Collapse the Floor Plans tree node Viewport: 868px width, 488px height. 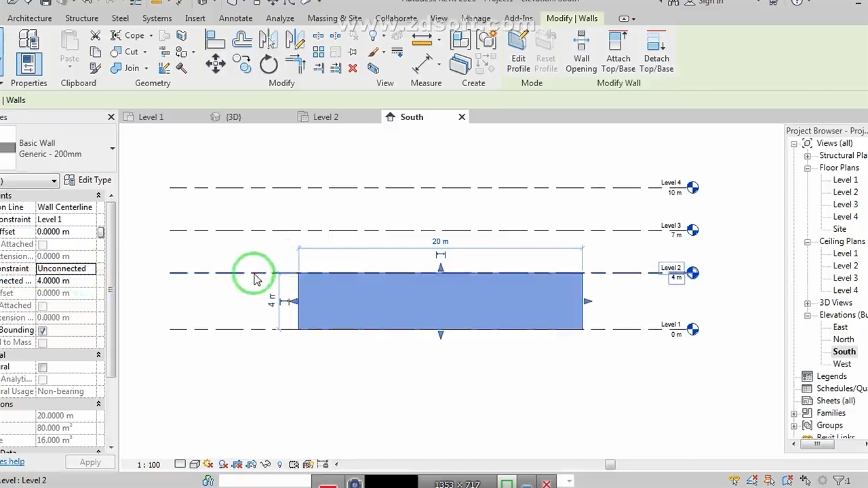coord(807,168)
